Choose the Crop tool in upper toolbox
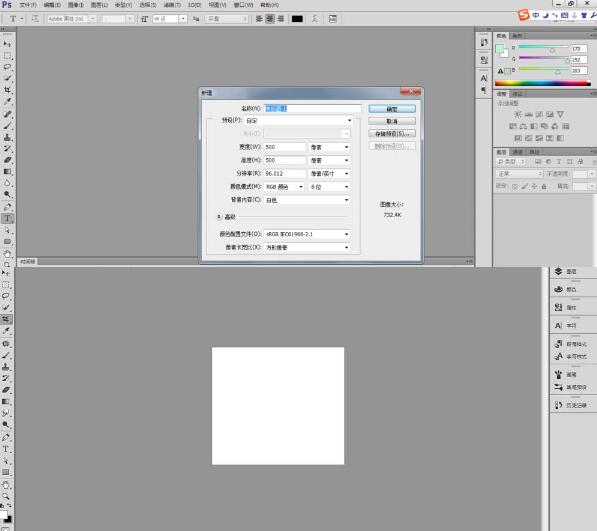Screen dimensions: 597x531 coord(7,90)
